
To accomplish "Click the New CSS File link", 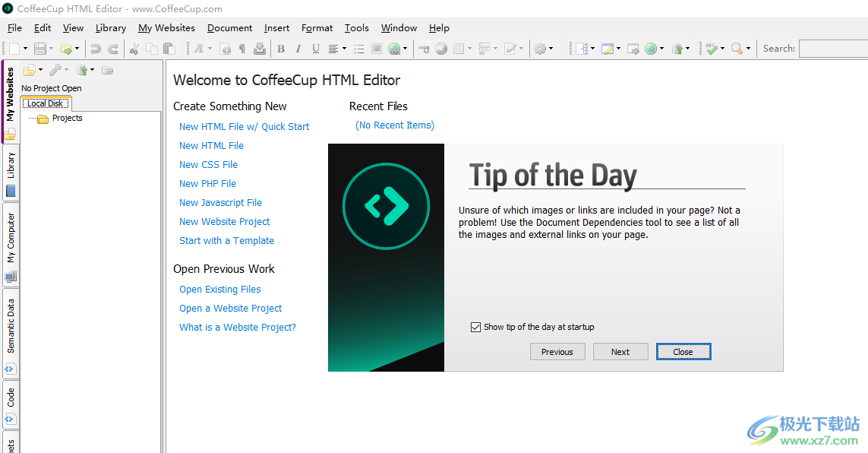I will 208,164.
